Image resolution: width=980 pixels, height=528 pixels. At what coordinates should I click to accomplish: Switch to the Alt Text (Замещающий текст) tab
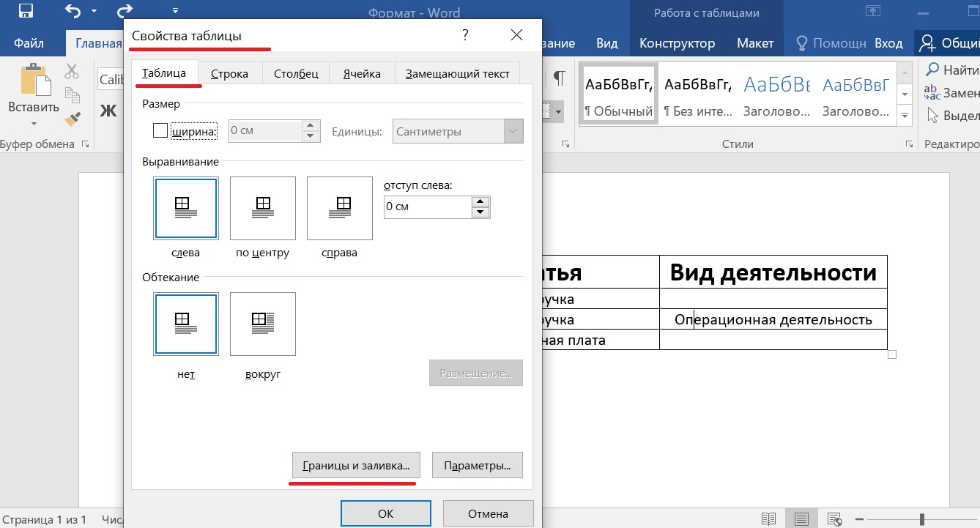click(x=458, y=74)
